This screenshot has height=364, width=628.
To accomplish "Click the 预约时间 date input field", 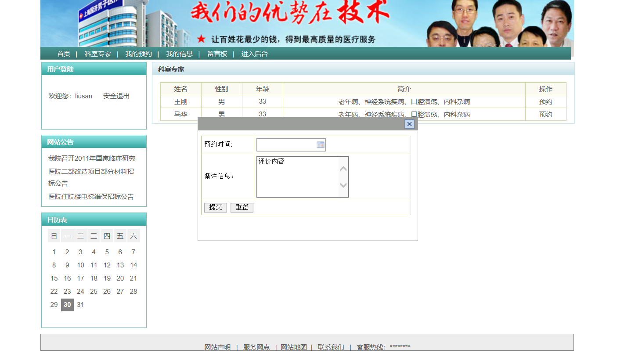I will click(286, 145).
